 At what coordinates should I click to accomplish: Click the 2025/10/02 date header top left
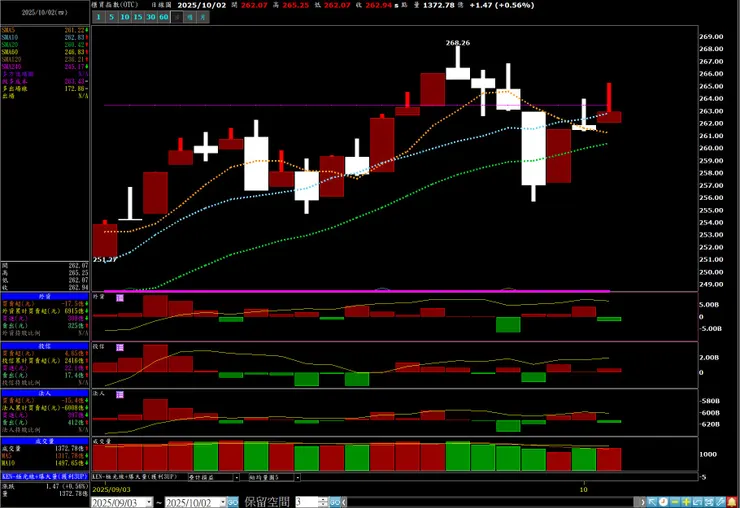click(44, 12)
